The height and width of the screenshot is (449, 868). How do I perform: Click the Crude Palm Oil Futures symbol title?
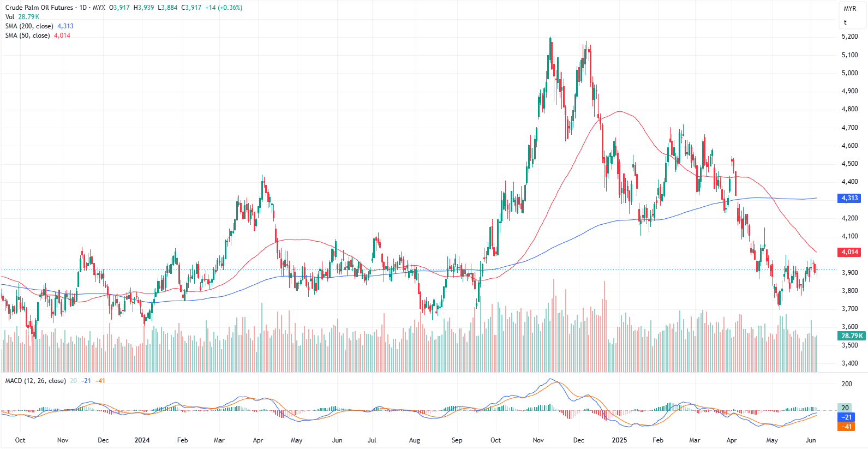pos(39,8)
